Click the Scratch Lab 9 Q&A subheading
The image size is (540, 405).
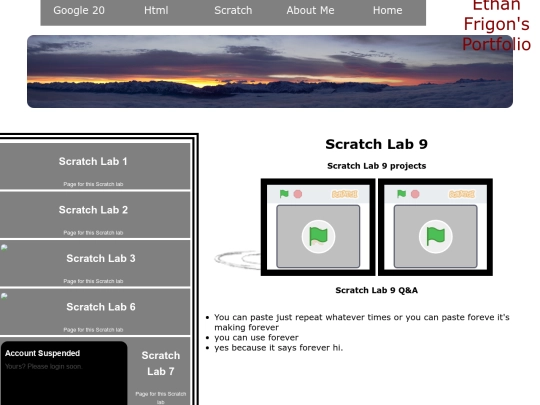tap(376, 290)
